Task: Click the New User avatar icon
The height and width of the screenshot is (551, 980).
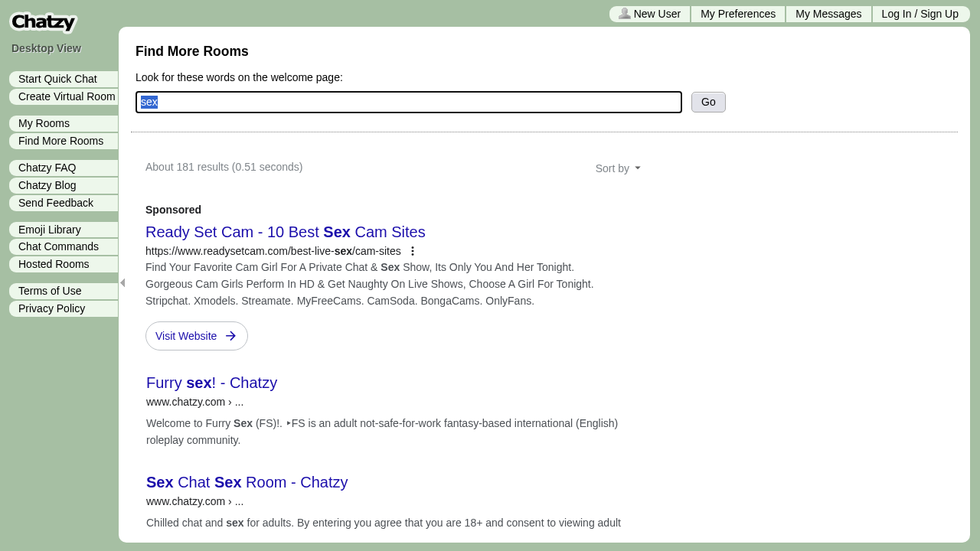Action: pyautogui.click(x=625, y=13)
